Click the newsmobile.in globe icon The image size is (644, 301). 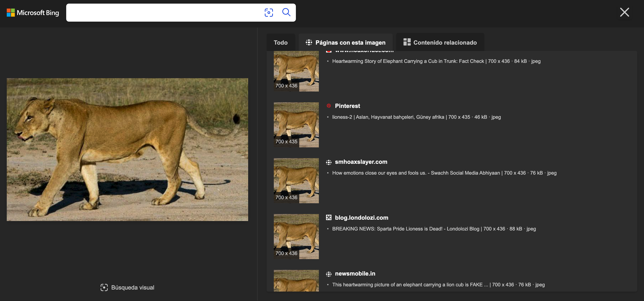coord(329,274)
